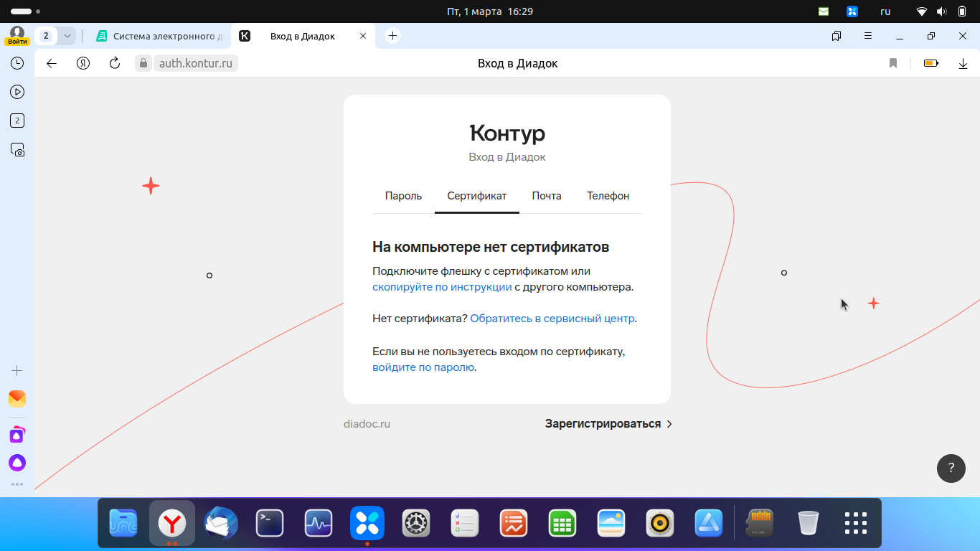Open Yandex home via Я icon
Screen dimensions: 980x551
pos(83,63)
